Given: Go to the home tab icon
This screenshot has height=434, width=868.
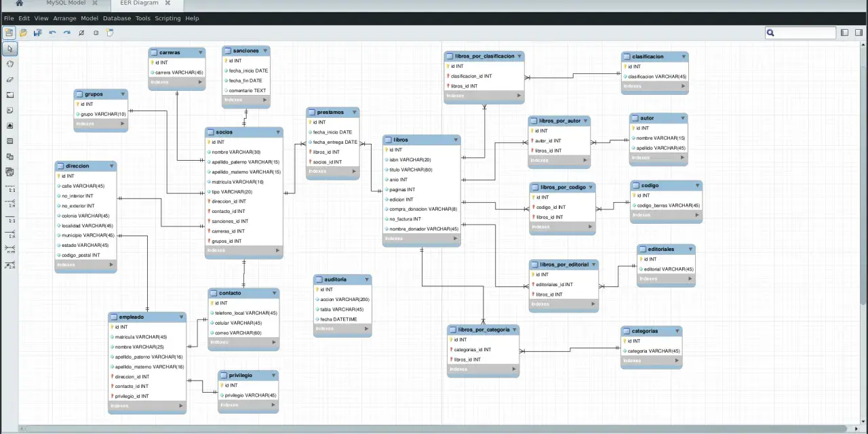Looking at the screenshot, I should coord(19,3).
